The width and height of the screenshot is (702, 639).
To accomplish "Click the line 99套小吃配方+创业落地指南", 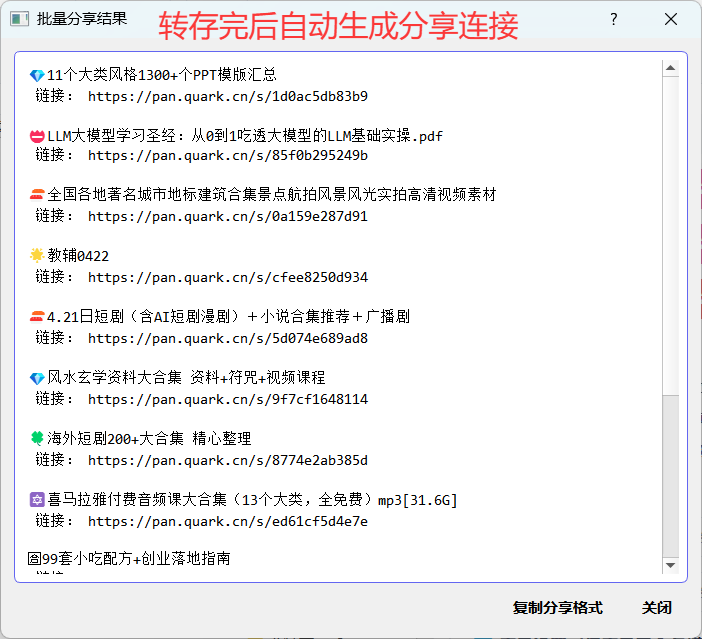I will coord(129,558).
